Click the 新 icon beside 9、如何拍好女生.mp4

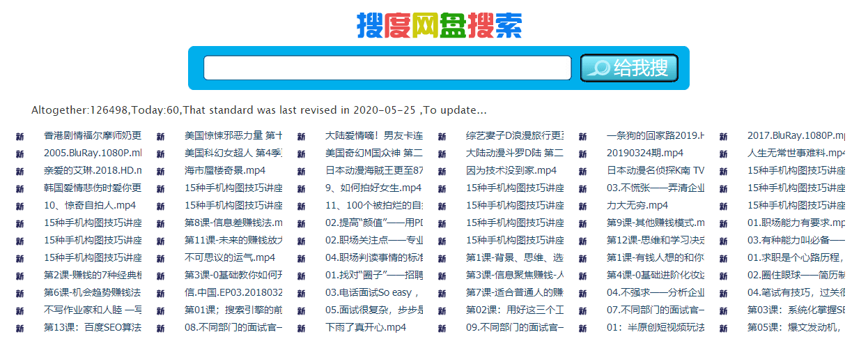coord(301,188)
